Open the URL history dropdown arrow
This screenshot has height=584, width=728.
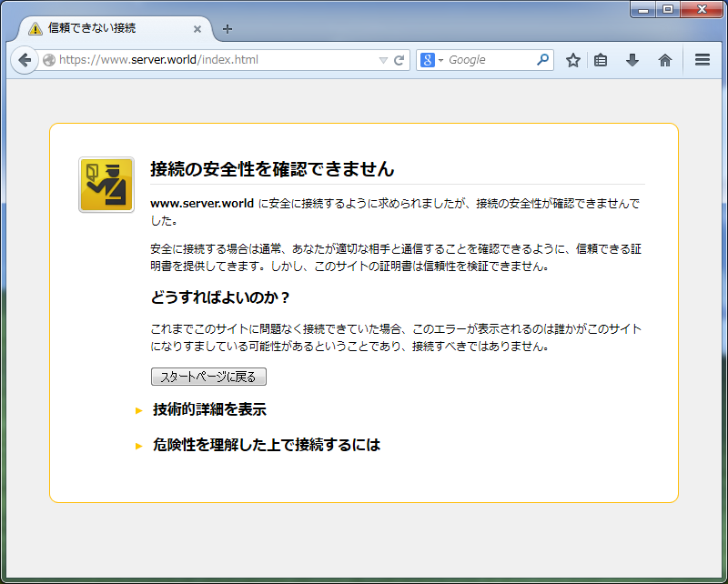click(x=383, y=60)
